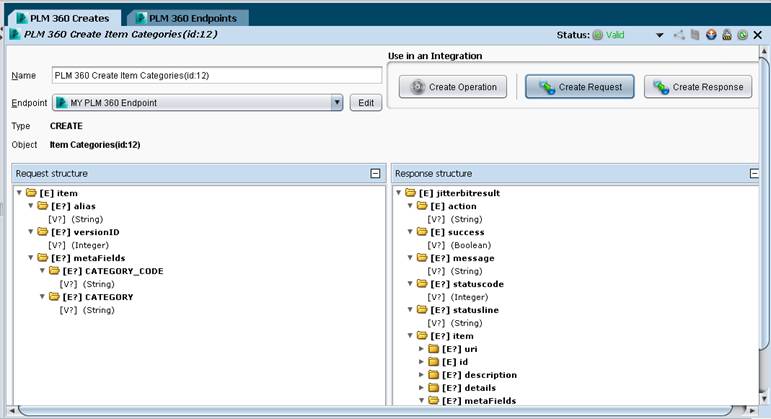Click the folder icon next to CATEGORY

[x=54, y=297]
